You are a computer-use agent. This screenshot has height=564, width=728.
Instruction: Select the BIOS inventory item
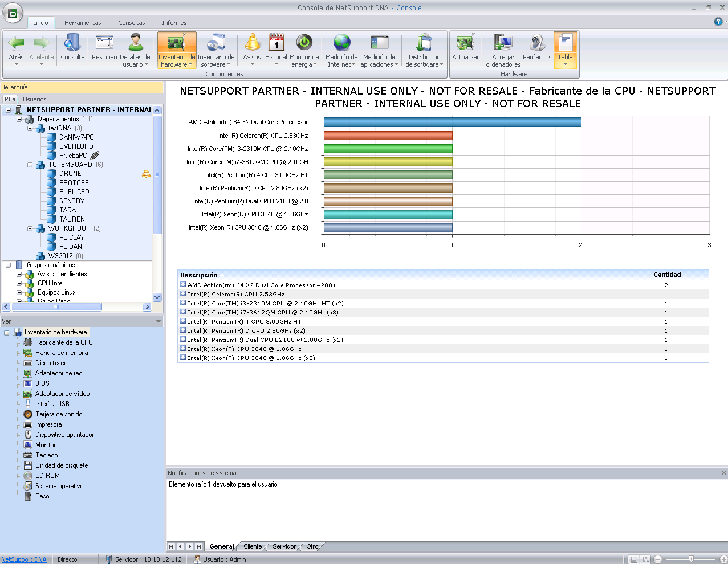point(42,383)
